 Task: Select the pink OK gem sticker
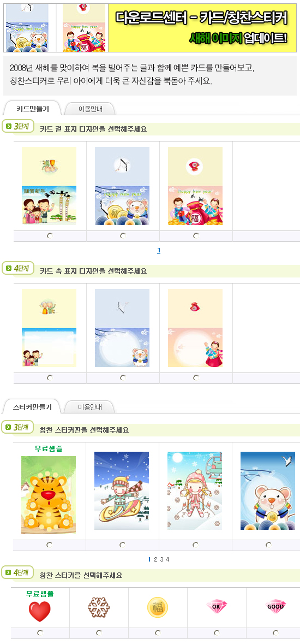point(217,607)
